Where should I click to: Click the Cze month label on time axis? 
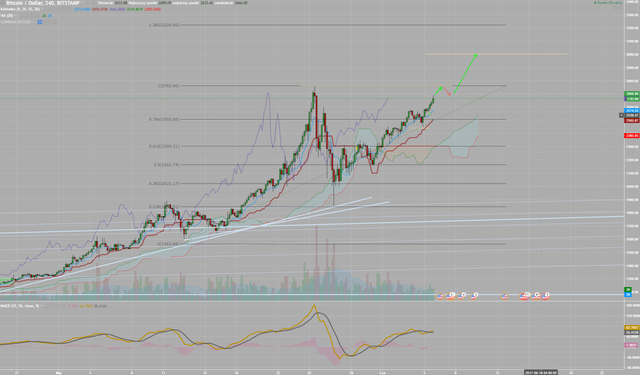click(382, 372)
